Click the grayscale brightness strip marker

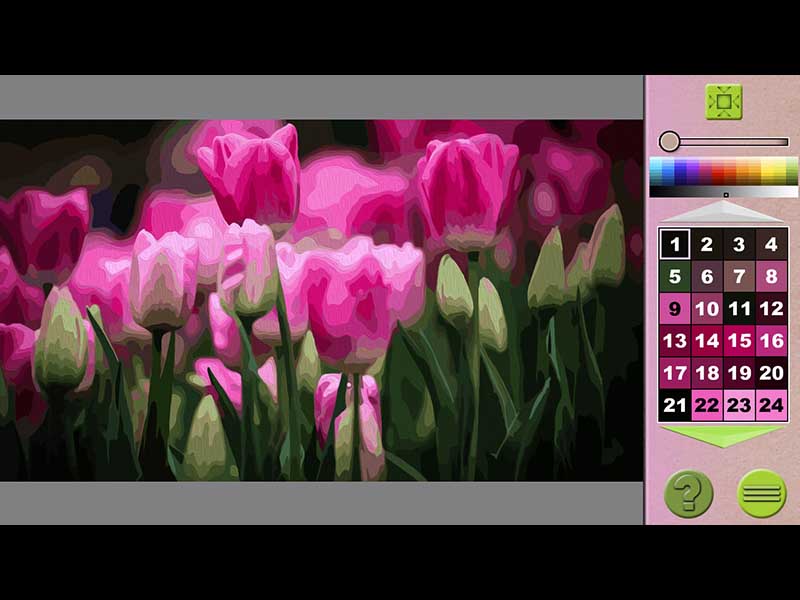tap(726, 194)
